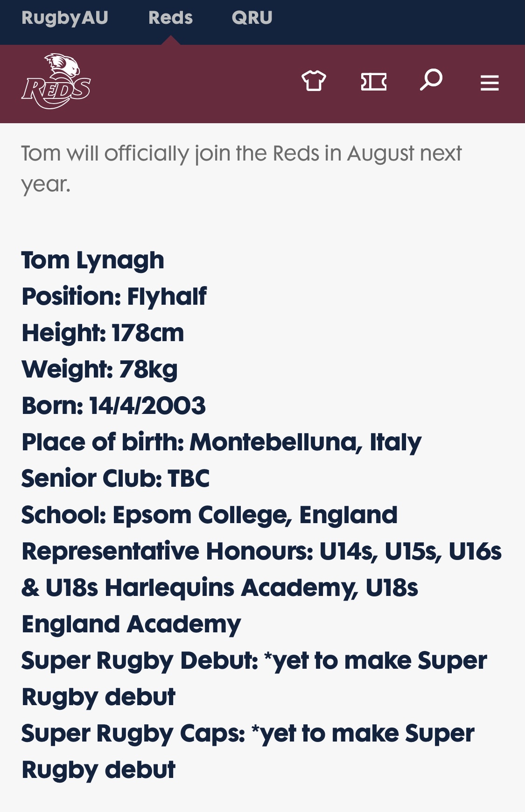Open search with the magnifying glass icon

pos(431,80)
